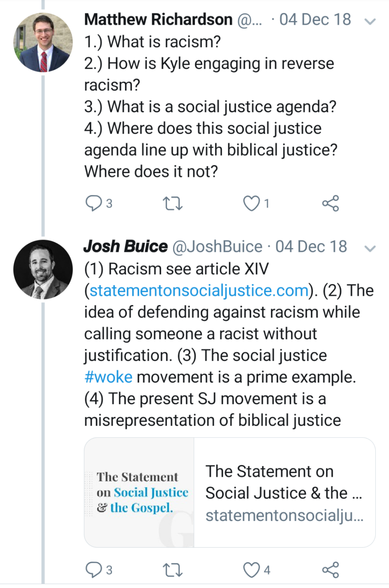The image size is (389, 588).
Task: Open the Statement on Social Justice link card
Action: pos(284,492)
